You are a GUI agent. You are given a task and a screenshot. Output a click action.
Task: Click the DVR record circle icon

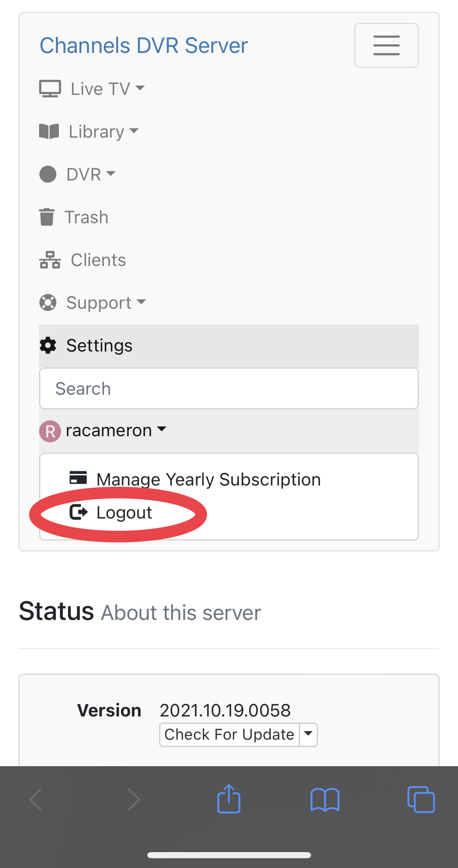(48, 174)
